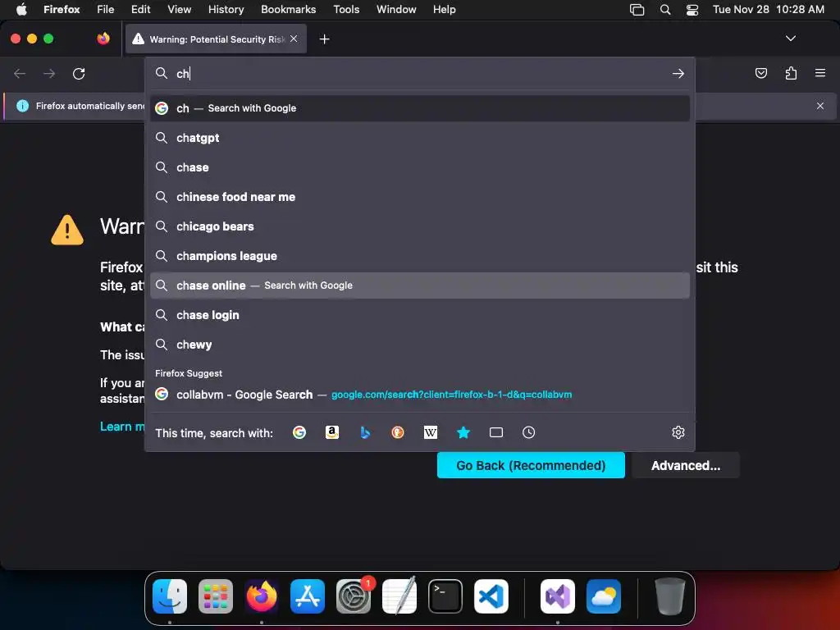Open the Trash in the dock
The height and width of the screenshot is (630, 840).
pos(669,596)
